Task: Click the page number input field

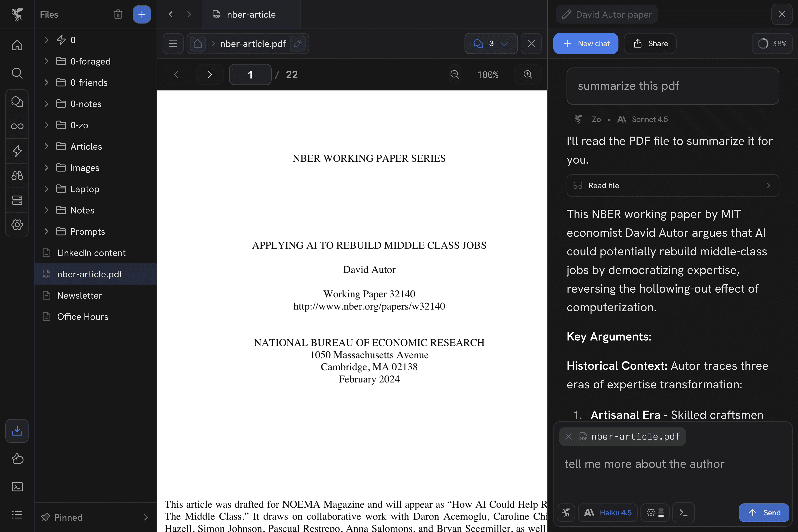Action: pos(250,74)
